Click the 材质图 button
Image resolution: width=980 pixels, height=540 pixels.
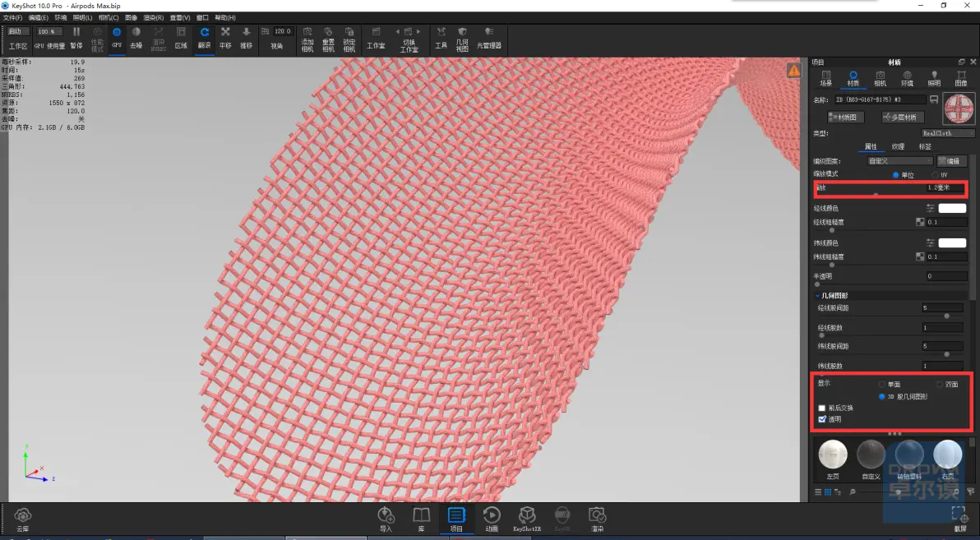coord(846,117)
